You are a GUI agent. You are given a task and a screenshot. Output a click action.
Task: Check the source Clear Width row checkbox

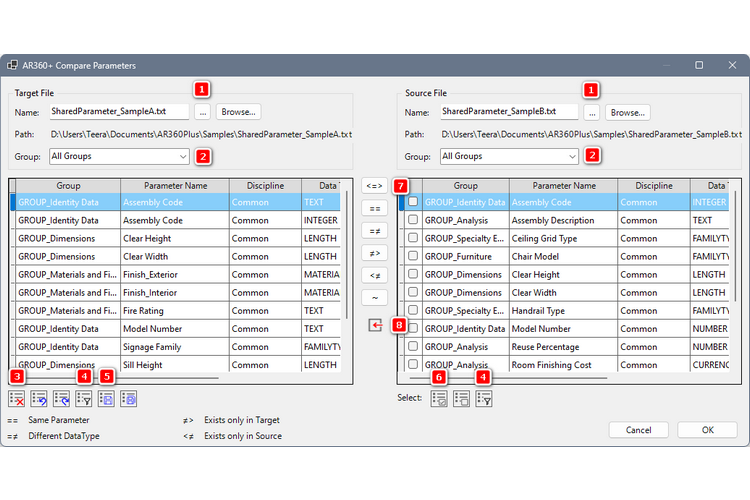click(x=413, y=292)
